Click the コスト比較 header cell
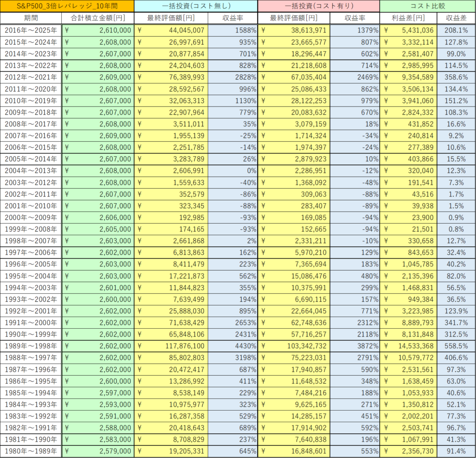This screenshot has width=476, height=458. [427, 6]
